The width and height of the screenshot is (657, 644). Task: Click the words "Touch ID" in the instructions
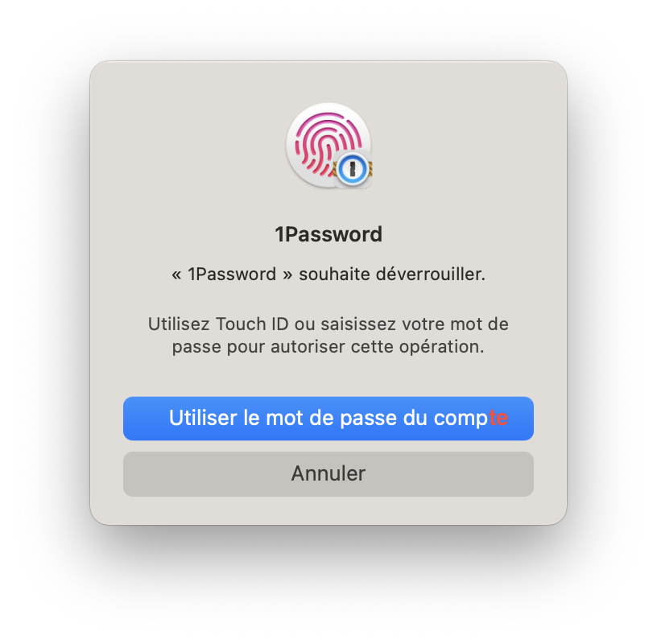(x=252, y=324)
